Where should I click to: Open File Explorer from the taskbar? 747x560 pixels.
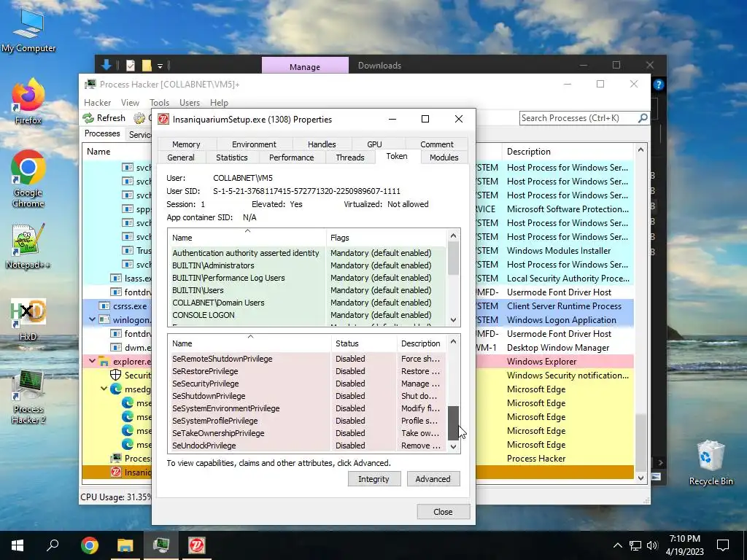[x=125, y=545]
